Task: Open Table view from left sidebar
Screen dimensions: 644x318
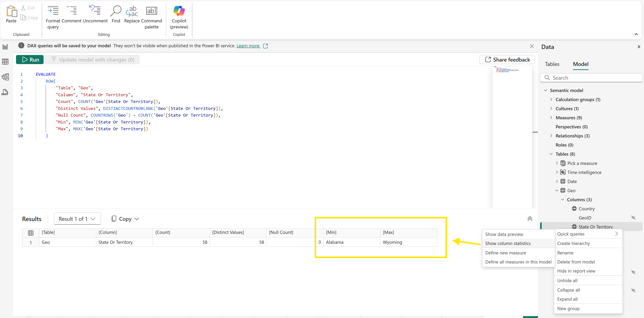Action: pos(5,61)
